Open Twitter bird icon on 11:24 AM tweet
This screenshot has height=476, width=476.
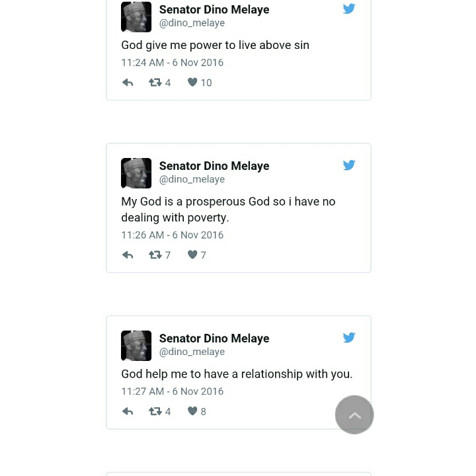click(x=349, y=9)
